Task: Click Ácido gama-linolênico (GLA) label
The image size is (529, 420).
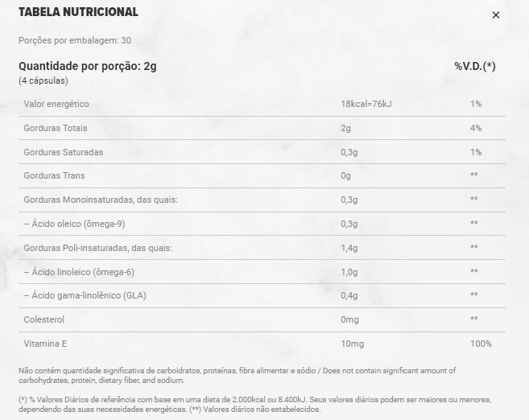Action: 85,295
